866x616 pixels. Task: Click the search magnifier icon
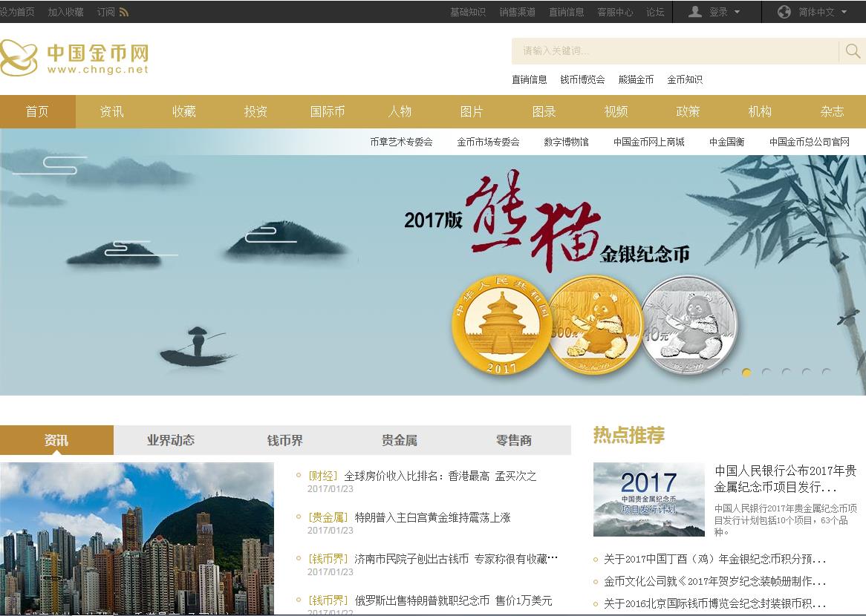tap(852, 50)
